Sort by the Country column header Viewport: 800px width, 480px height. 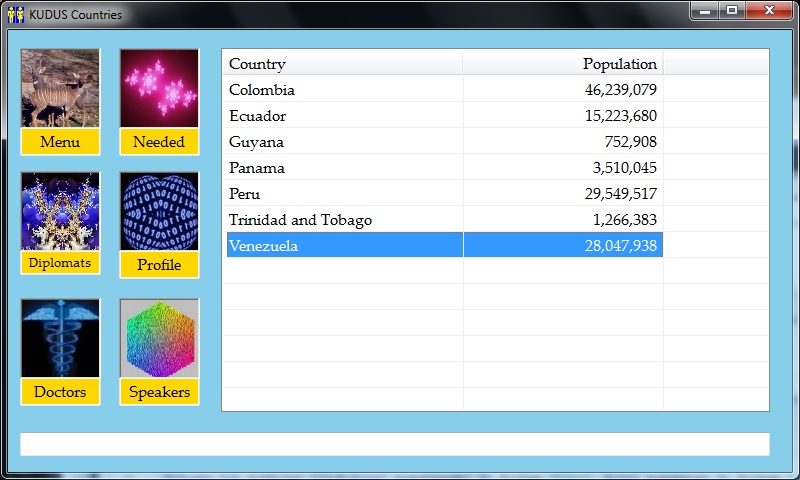343,63
